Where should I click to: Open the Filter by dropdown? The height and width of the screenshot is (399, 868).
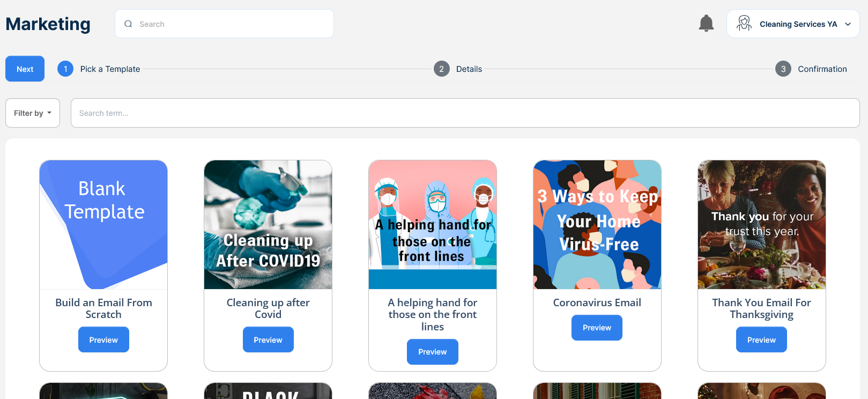point(33,113)
